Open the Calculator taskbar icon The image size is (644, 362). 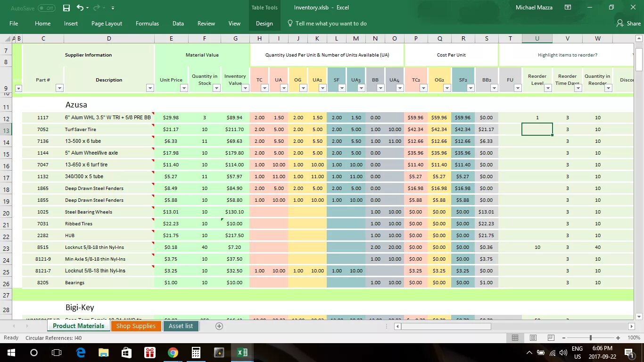click(196, 353)
